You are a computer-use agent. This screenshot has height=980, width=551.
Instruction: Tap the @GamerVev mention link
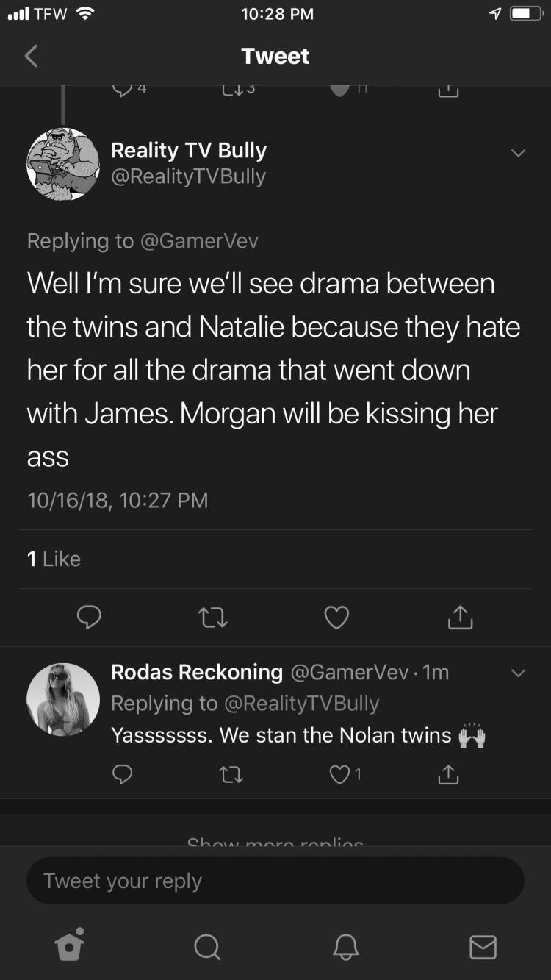pos(199,241)
